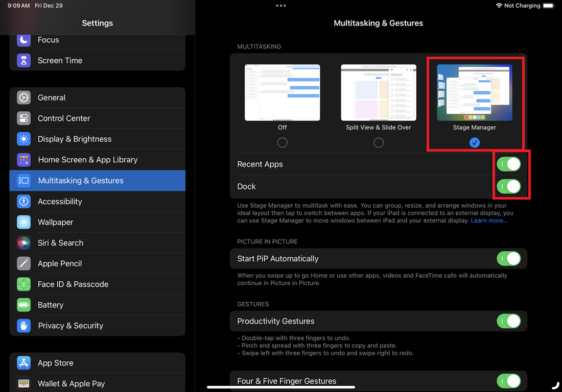Tap the Stage Manager preview thumbnail

475,92
